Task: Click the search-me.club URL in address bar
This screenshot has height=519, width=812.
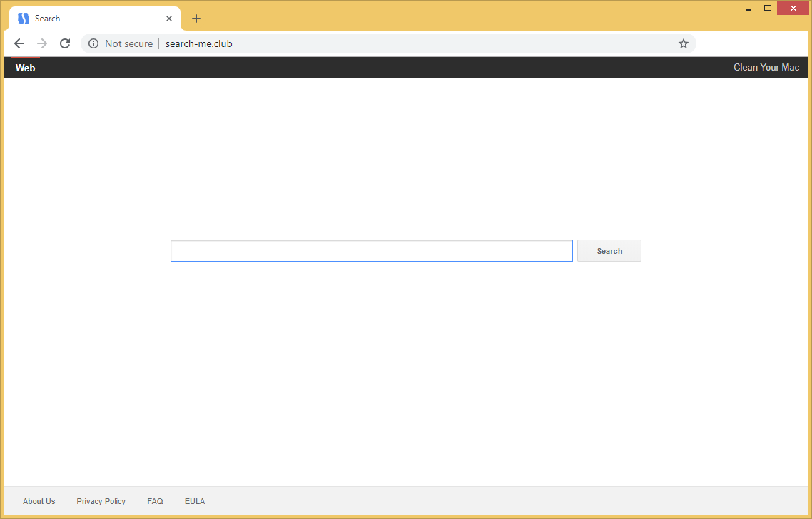Action: pos(199,43)
